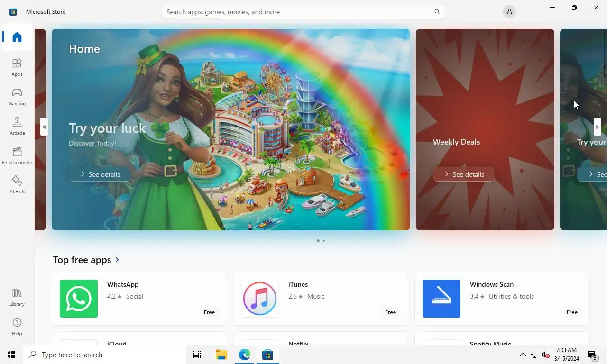607x364 pixels.
Task: Open File Explorer from taskbar
Action: pos(221,355)
